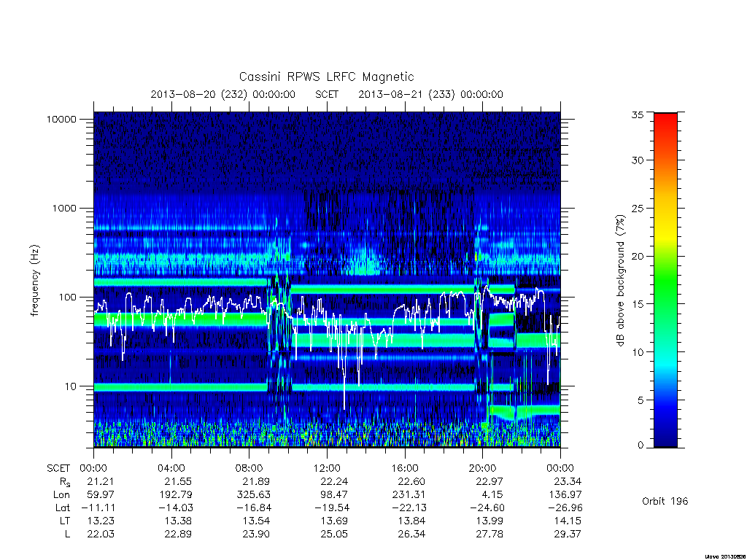Click the Rs value 22.24
Screen dimensions: 747x560
coord(333,481)
